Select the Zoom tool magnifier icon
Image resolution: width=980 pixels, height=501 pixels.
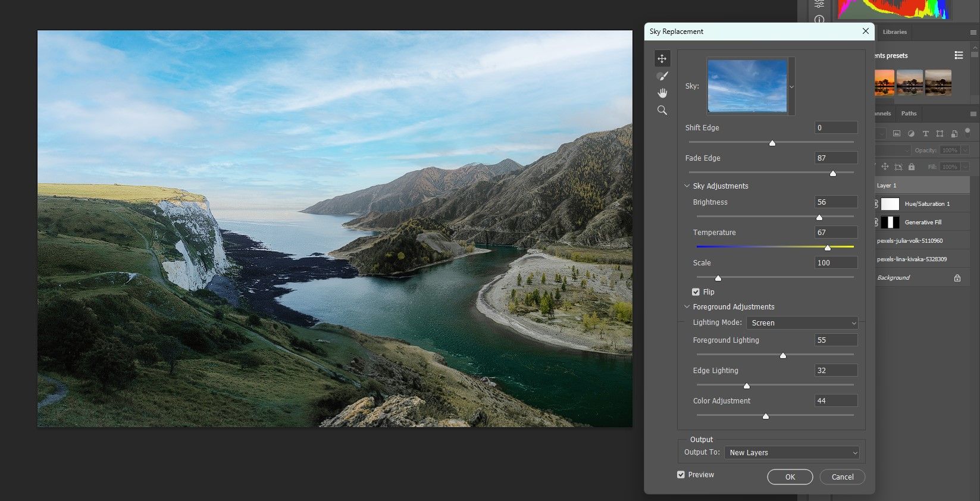pos(662,111)
